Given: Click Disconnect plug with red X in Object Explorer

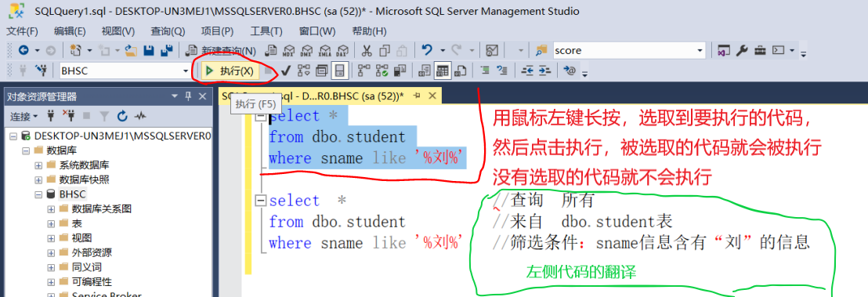Looking at the screenshot, I should 69,116.
